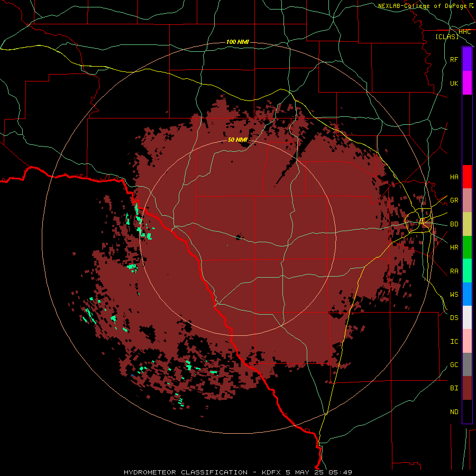Click the 'NEXLAB-College of DuPage' credit text

pyautogui.click(x=422, y=6)
